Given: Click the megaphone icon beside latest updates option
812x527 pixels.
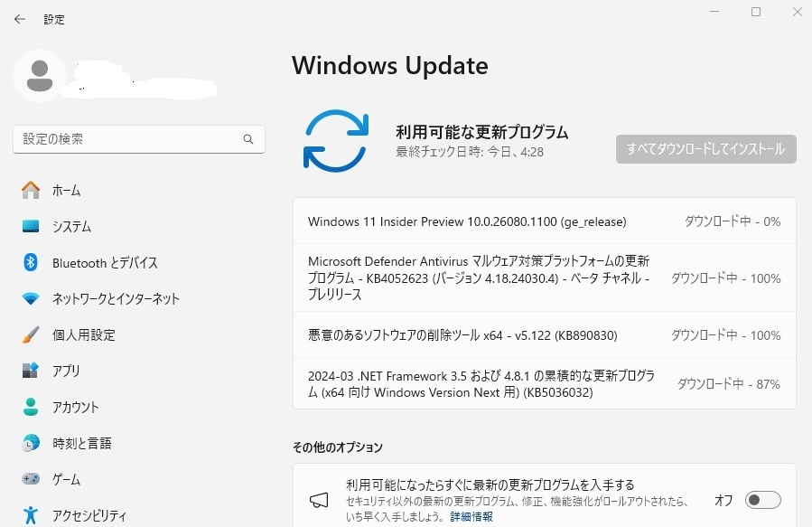Looking at the screenshot, I should 318,500.
